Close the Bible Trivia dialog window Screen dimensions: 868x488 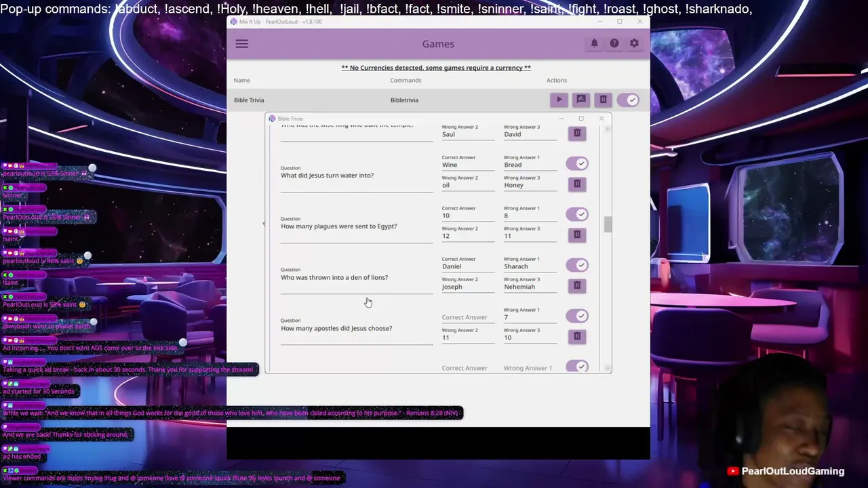(x=601, y=119)
